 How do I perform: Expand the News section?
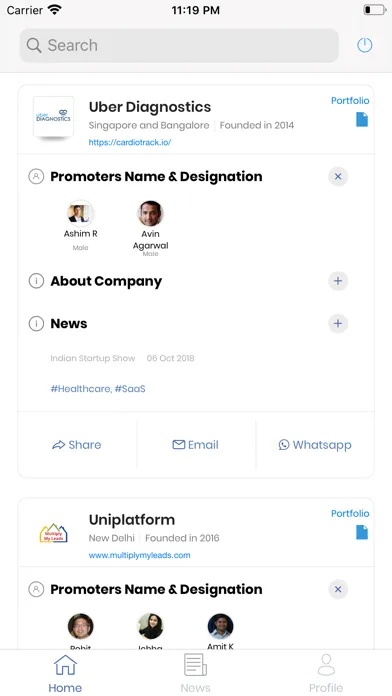click(338, 324)
